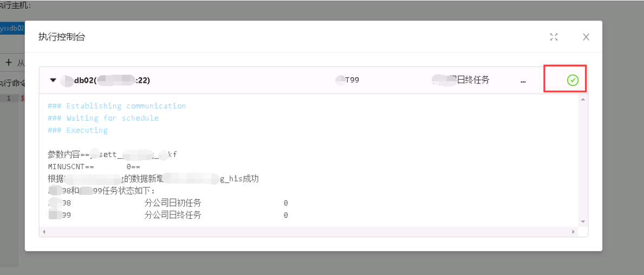This screenshot has width=644, height=275.
Task: Click the plus icon behind the dialog
Action: [x=8, y=63]
